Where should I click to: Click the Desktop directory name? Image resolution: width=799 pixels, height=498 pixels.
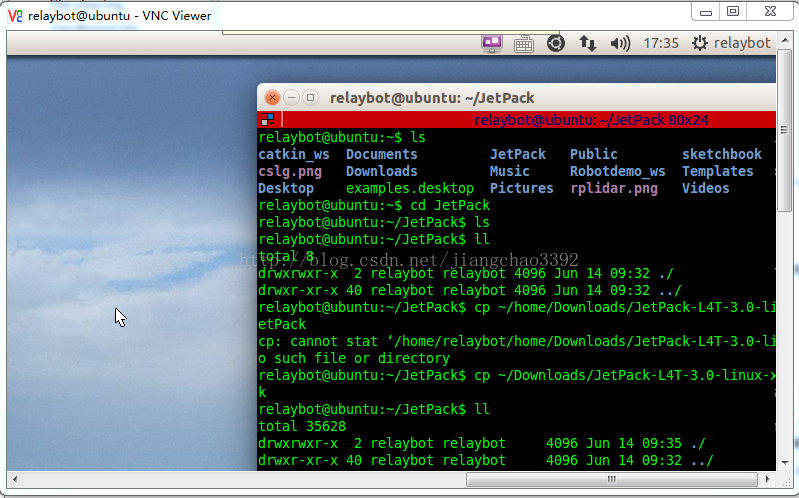click(x=286, y=189)
